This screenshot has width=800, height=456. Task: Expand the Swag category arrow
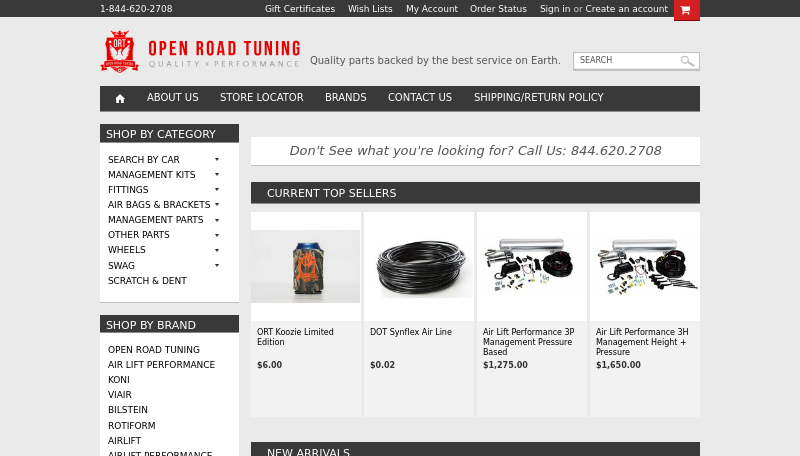pyautogui.click(x=217, y=265)
